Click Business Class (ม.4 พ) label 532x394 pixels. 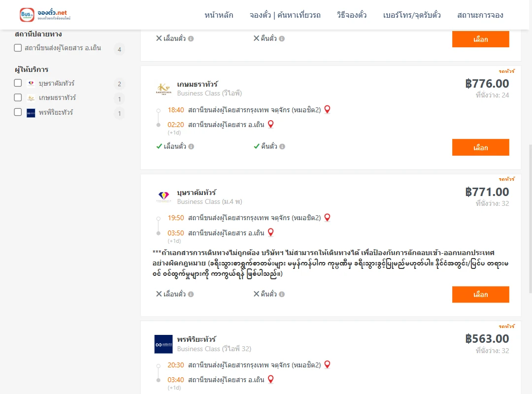coord(209,201)
